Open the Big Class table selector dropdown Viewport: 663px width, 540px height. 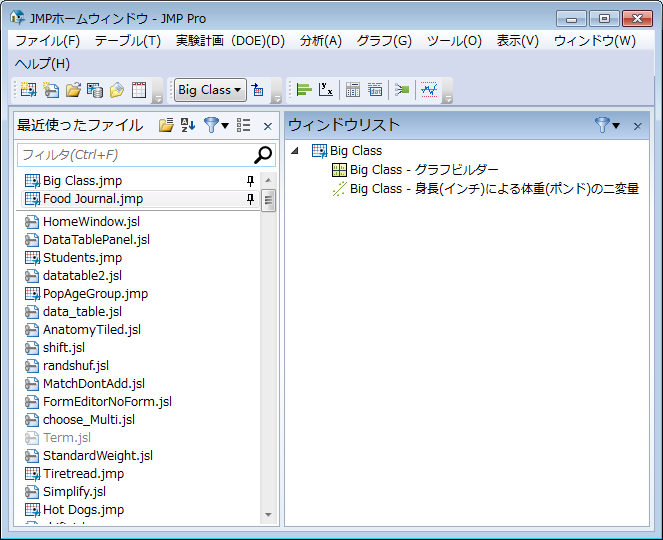[209, 90]
